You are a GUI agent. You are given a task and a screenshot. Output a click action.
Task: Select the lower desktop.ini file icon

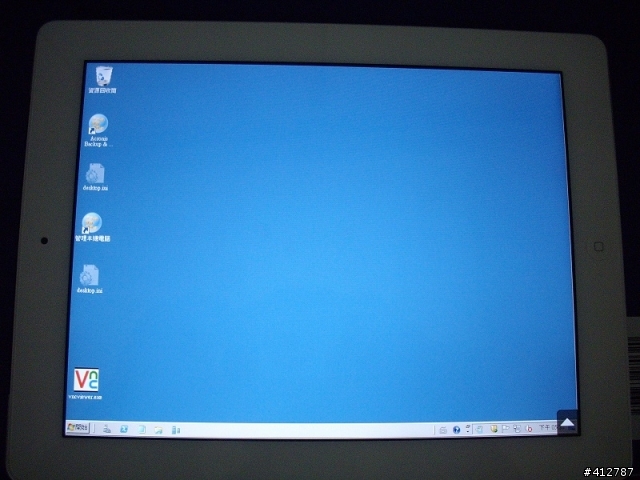coord(90,279)
